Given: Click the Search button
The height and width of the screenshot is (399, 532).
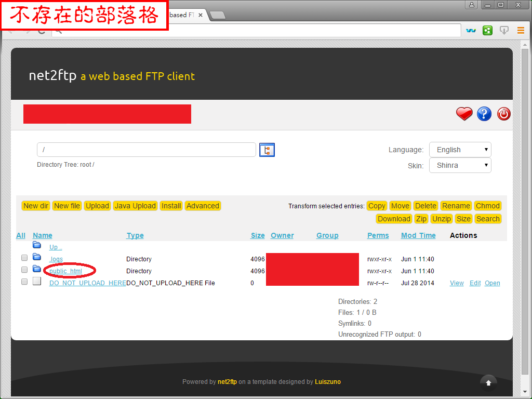Looking at the screenshot, I should [x=488, y=219].
